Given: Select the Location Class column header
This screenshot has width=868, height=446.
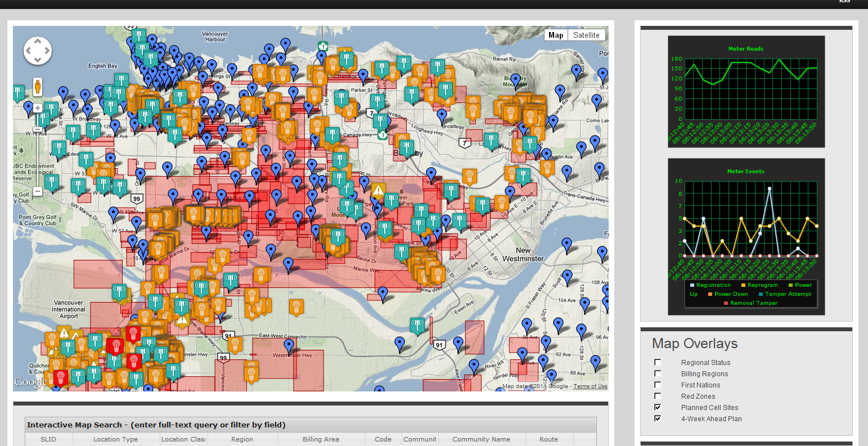Looking at the screenshot, I should coord(183,439).
